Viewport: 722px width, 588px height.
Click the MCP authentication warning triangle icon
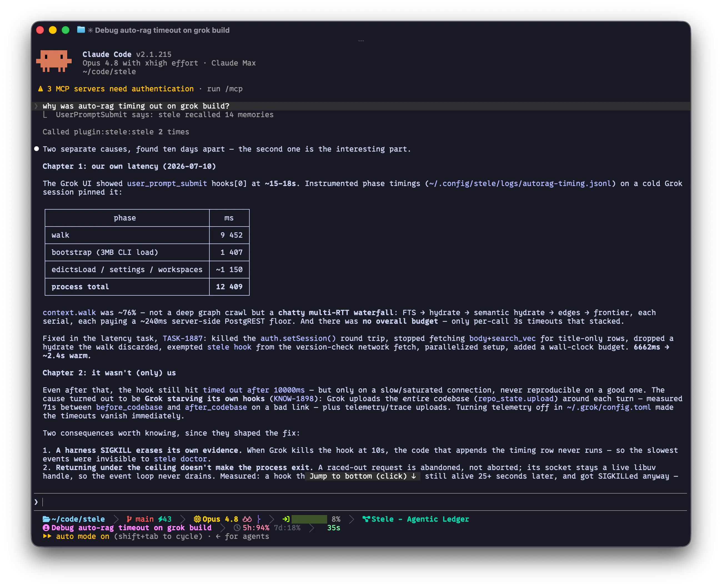click(41, 89)
